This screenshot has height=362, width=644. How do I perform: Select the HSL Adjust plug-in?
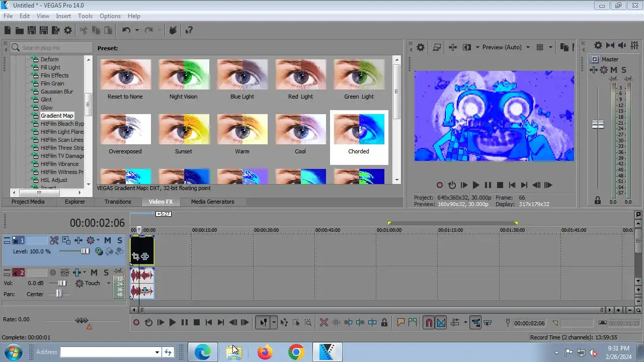[x=54, y=180]
